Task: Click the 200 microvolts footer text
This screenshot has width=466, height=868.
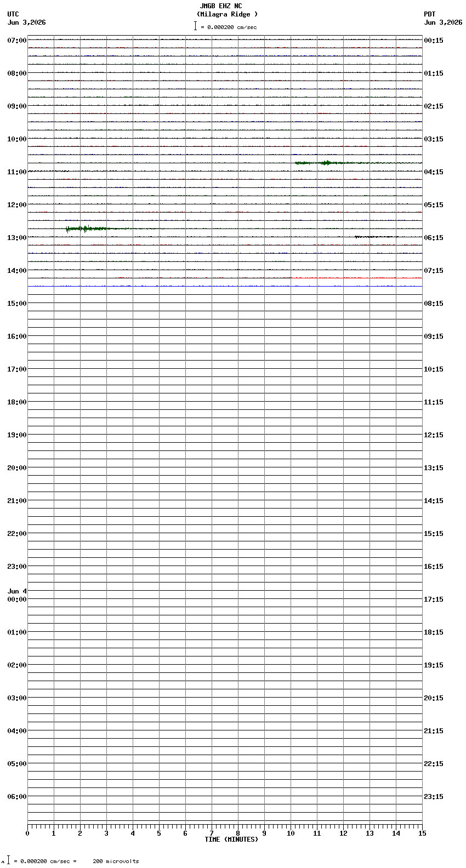Action: (x=116, y=861)
